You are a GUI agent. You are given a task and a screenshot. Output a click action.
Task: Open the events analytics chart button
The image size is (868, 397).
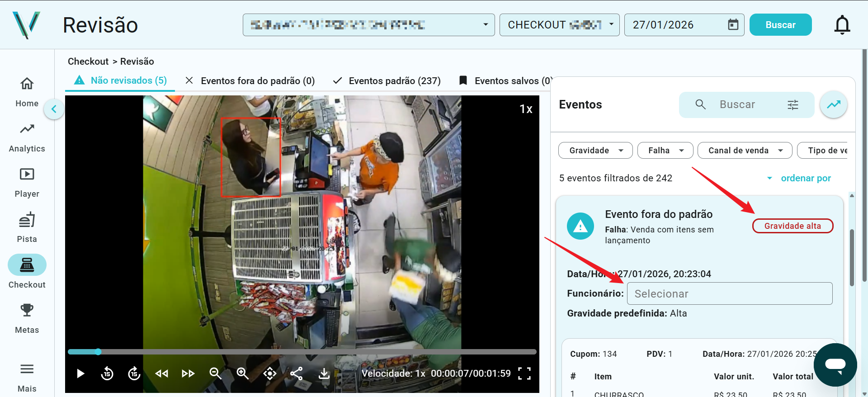tap(834, 104)
